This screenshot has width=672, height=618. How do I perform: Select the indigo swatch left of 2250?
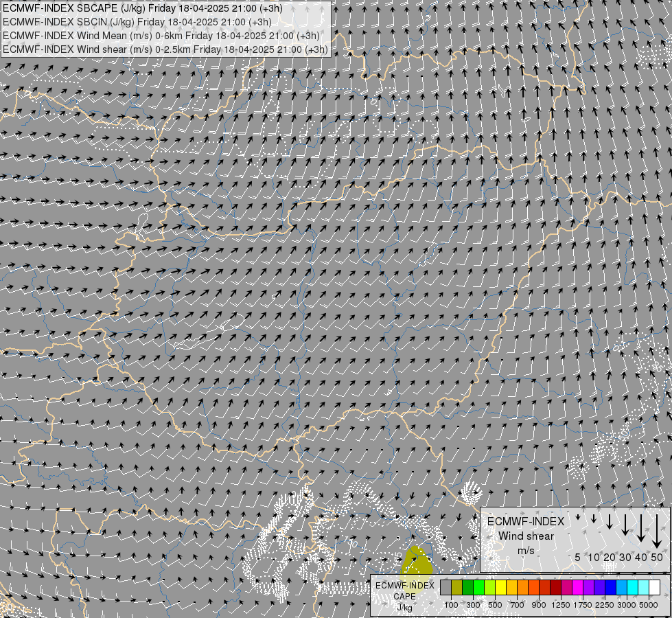pyautogui.click(x=600, y=588)
